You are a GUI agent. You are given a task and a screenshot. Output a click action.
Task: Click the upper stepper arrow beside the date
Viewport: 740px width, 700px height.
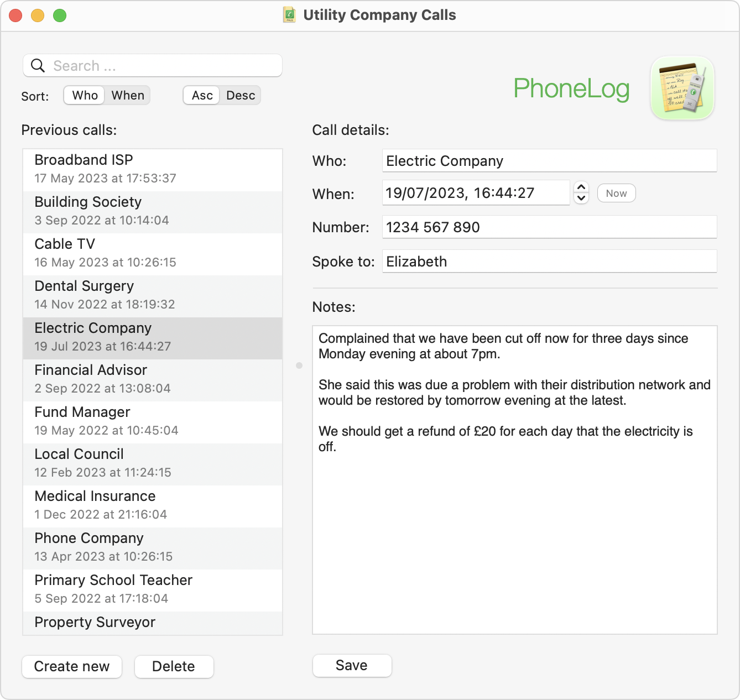(x=581, y=187)
